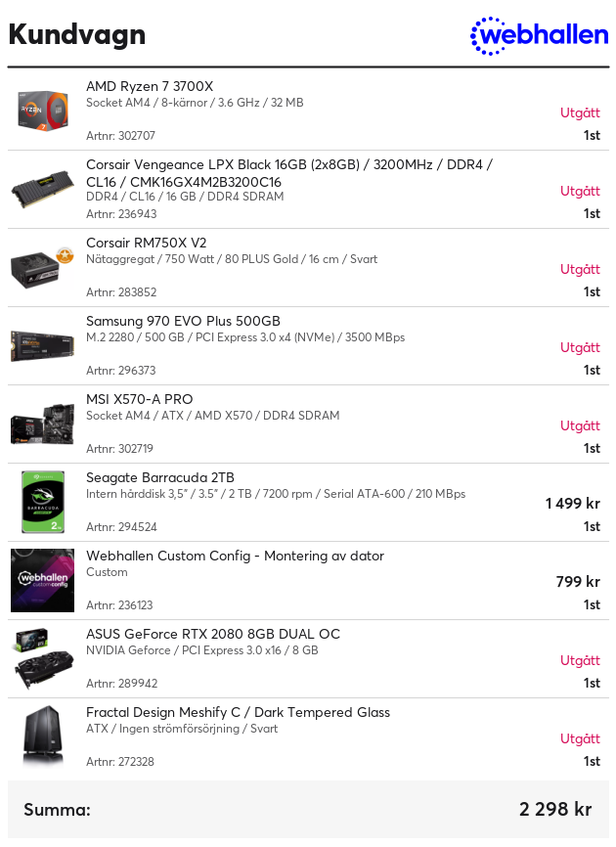
Task: Open the Corsair Vengeance LPX RAM thumbnail
Action: coord(43,189)
